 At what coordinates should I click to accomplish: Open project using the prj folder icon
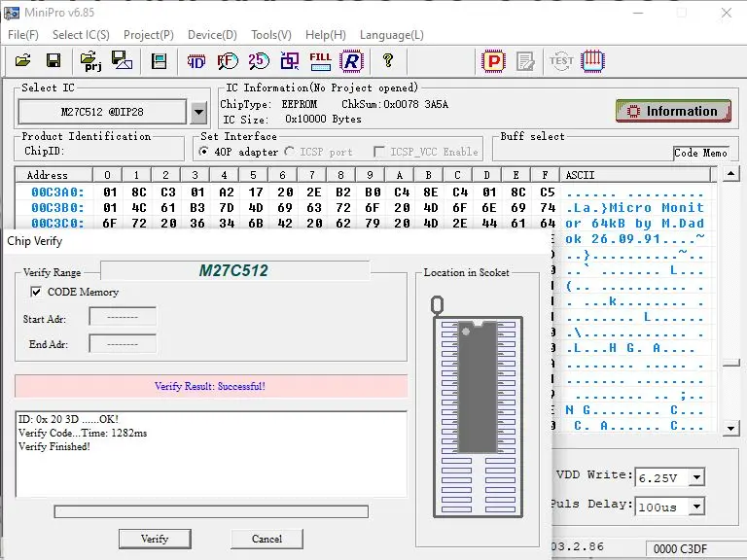click(90, 61)
